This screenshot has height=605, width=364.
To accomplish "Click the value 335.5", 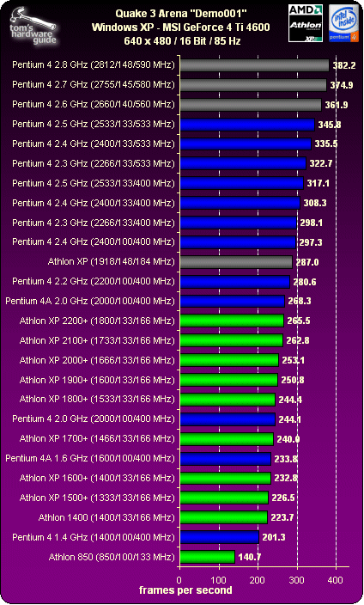I will coord(326,144).
